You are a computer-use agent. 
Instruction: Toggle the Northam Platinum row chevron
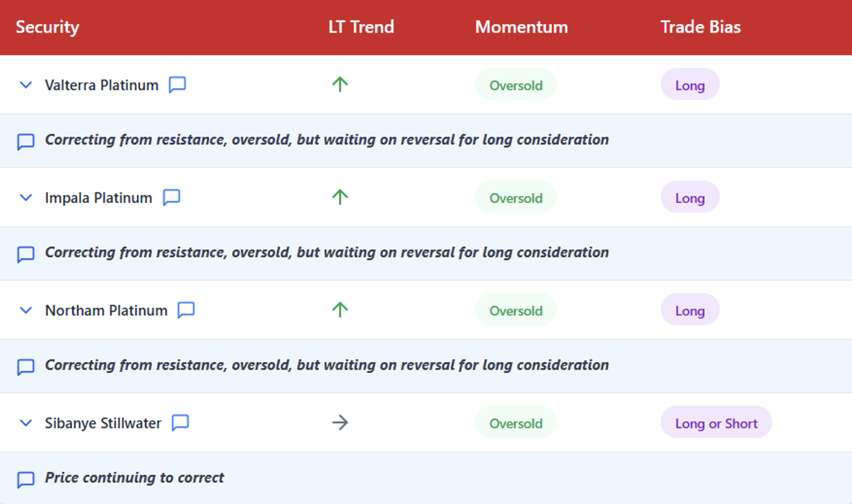pos(26,310)
